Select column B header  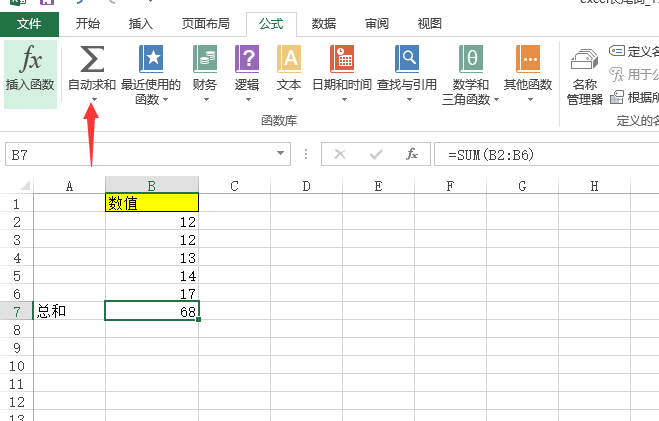pos(152,185)
